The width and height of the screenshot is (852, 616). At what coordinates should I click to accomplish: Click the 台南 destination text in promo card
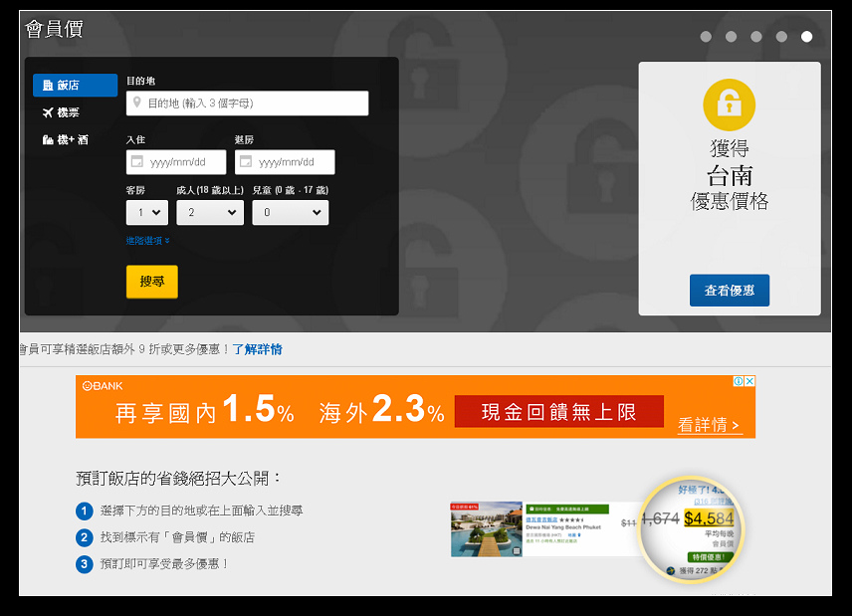(730, 175)
